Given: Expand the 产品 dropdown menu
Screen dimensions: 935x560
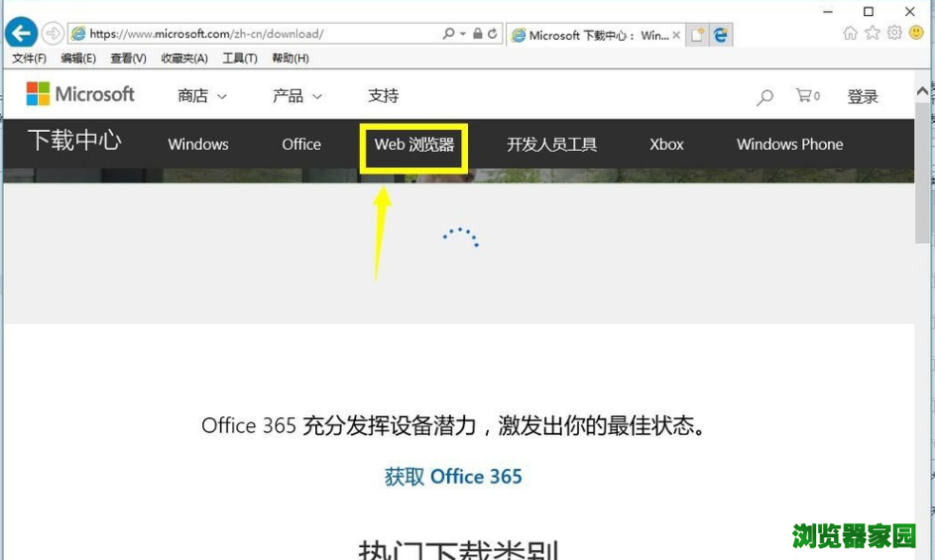Looking at the screenshot, I should pyautogui.click(x=297, y=96).
